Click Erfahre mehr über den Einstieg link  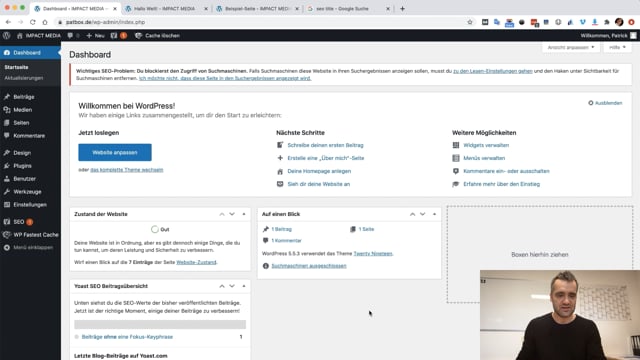(501, 184)
